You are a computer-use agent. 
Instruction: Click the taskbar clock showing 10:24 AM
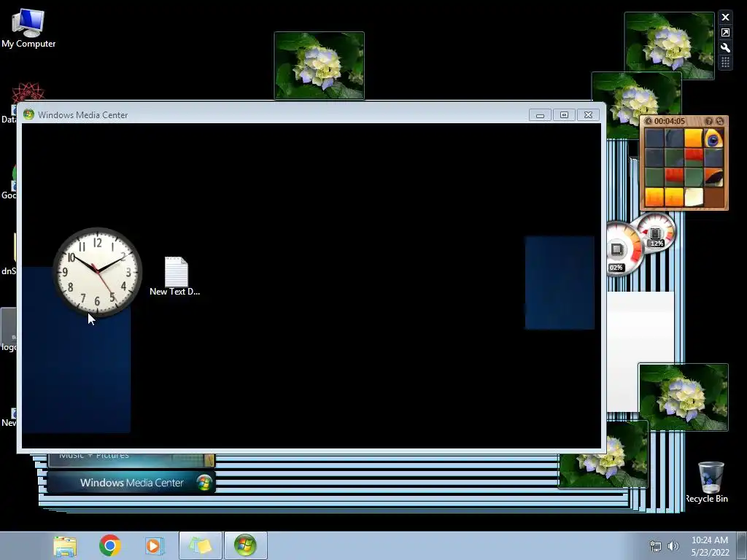pyautogui.click(x=710, y=546)
